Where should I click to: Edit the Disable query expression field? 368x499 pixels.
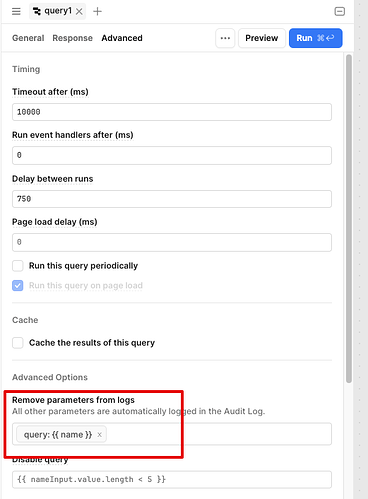click(172, 479)
